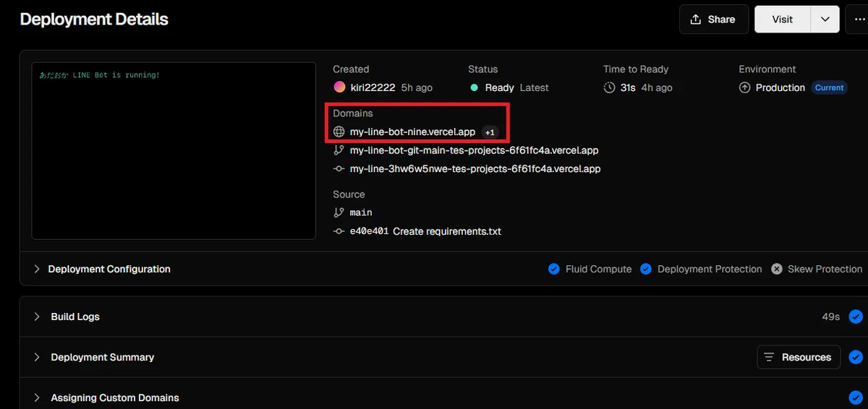Click the Deployment Details page heading

(94, 20)
